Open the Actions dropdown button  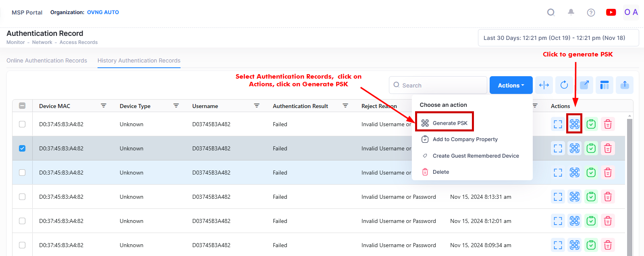pyautogui.click(x=511, y=85)
